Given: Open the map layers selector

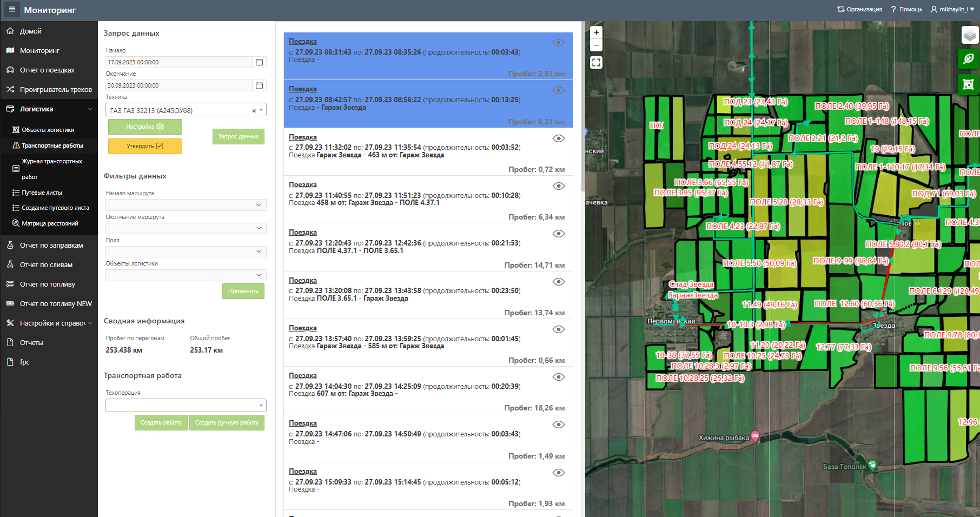Looking at the screenshot, I should pos(969,36).
